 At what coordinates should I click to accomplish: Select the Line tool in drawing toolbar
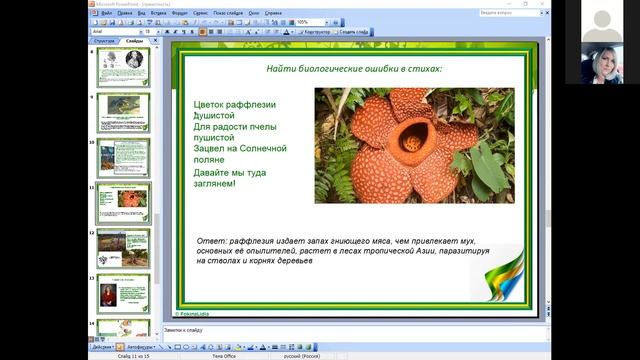pos(161,347)
